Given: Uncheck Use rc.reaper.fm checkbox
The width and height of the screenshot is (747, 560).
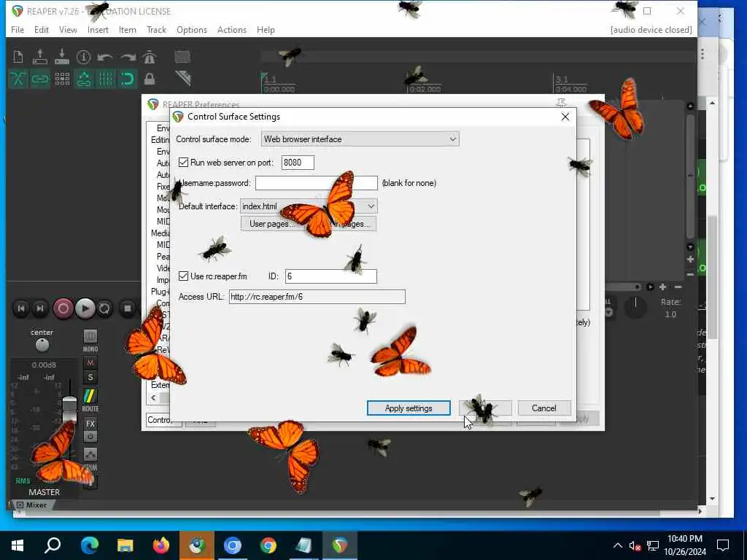Looking at the screenshot, I should [x=183, y=276].
